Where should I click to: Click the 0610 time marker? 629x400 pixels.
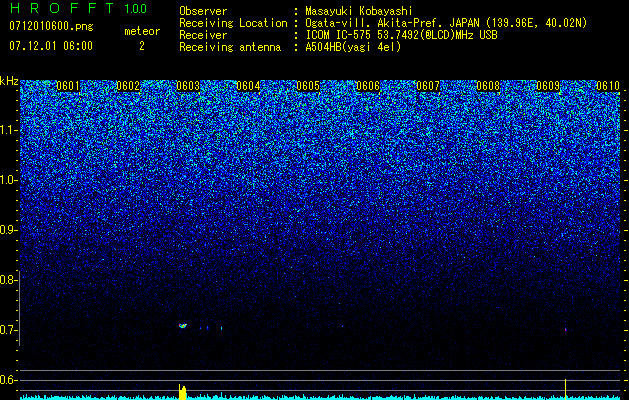click(608, 86)
